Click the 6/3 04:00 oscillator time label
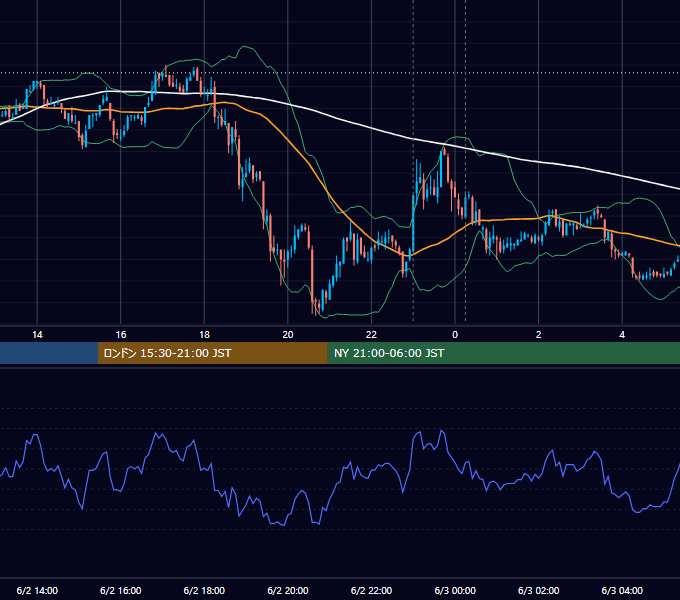The width and height of the screenshot is (680, 600). [x=622, y=590]
